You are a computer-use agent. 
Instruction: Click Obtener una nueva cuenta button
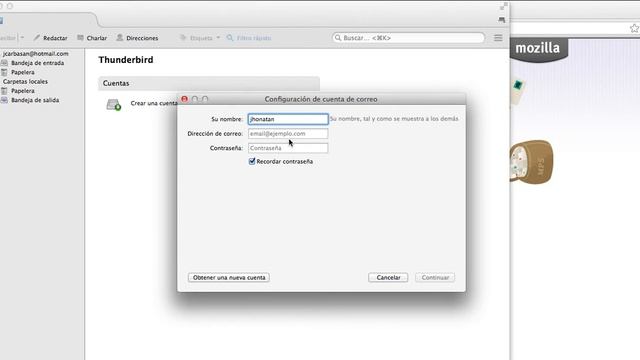tap(229, 278)
